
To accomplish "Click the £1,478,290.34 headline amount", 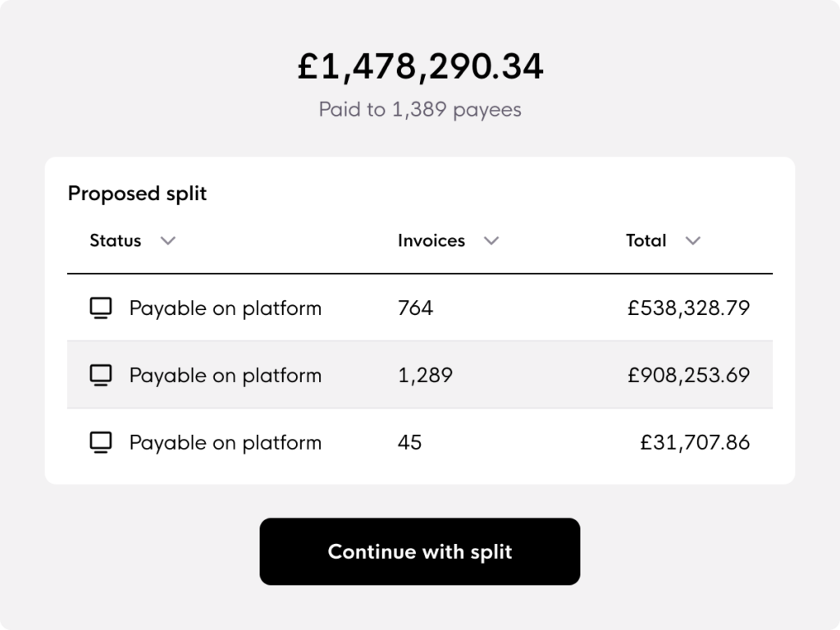I will [x=421, y=66].
